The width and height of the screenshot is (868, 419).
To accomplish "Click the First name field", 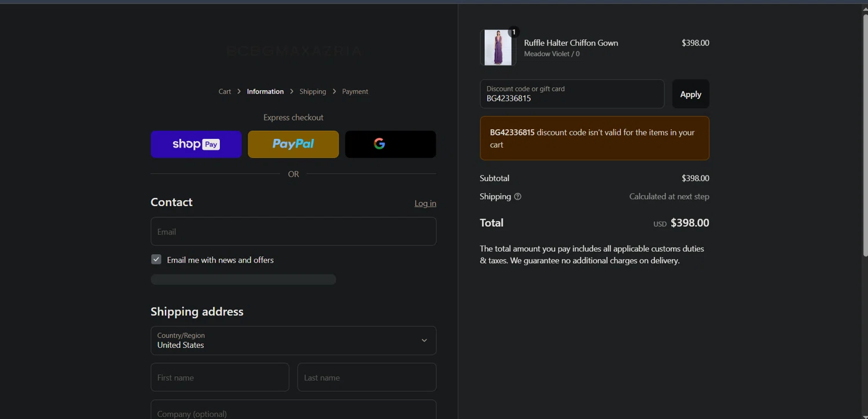I will pos(219,377).
